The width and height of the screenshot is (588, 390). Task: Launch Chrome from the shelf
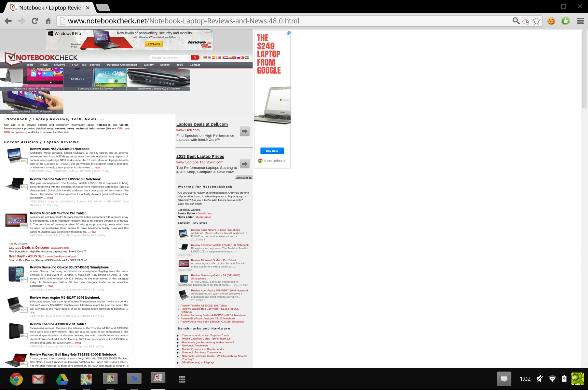pyautogui.click(x=16, y=379)
